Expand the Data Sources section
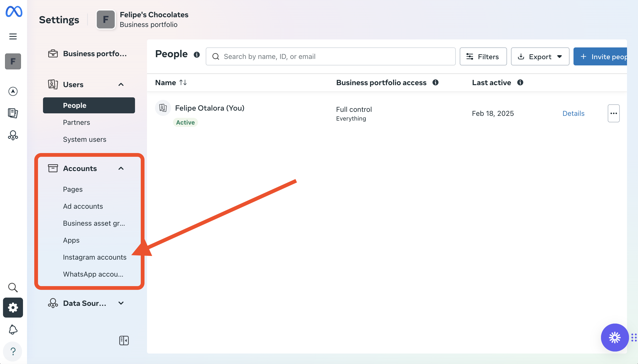This screenshot has height=364, width=638. pos(121,303)
